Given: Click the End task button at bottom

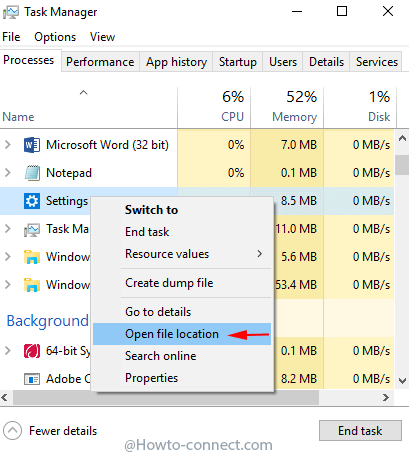Looking at the screenshot, I should pos(360,431).
